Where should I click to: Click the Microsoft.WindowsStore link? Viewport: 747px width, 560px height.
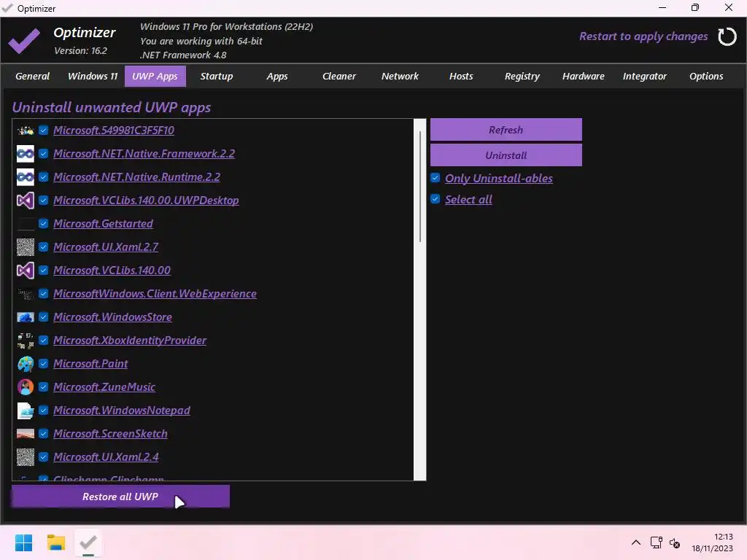112,317
